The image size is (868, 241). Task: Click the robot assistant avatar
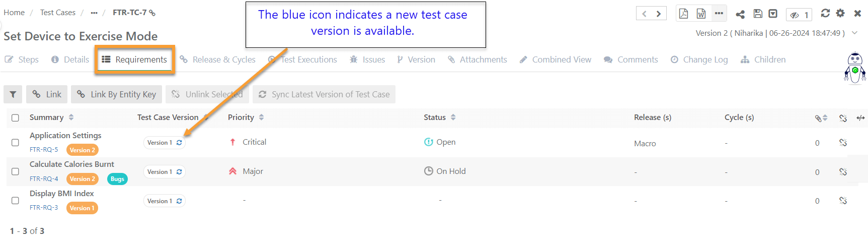pos(854,68)
